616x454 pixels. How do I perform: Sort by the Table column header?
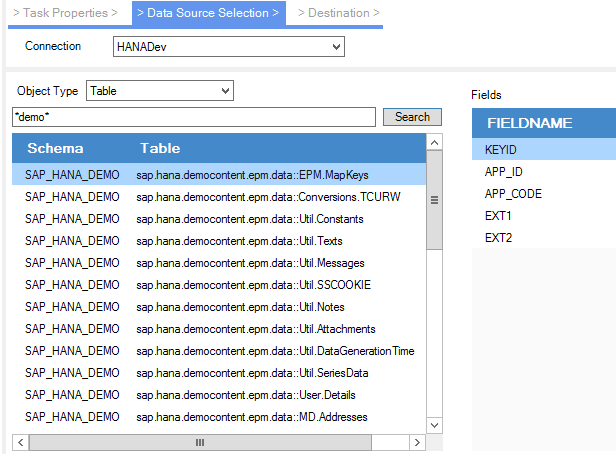pos(160,148)
